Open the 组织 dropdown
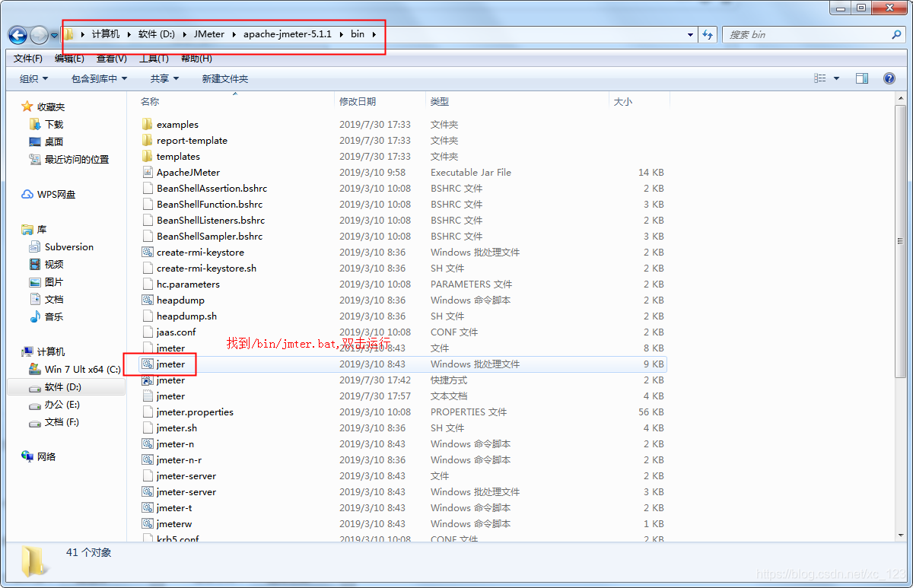Screen dimensions: 913x588 coord(33,78)
